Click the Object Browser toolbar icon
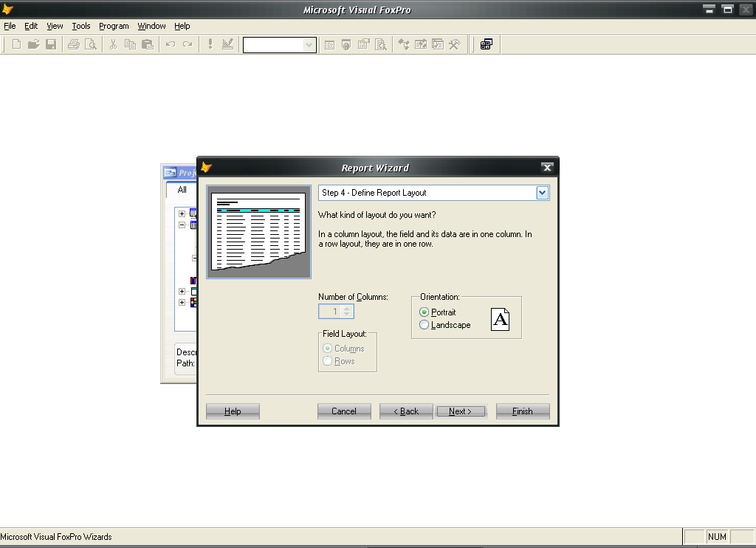 pos(420,45)
